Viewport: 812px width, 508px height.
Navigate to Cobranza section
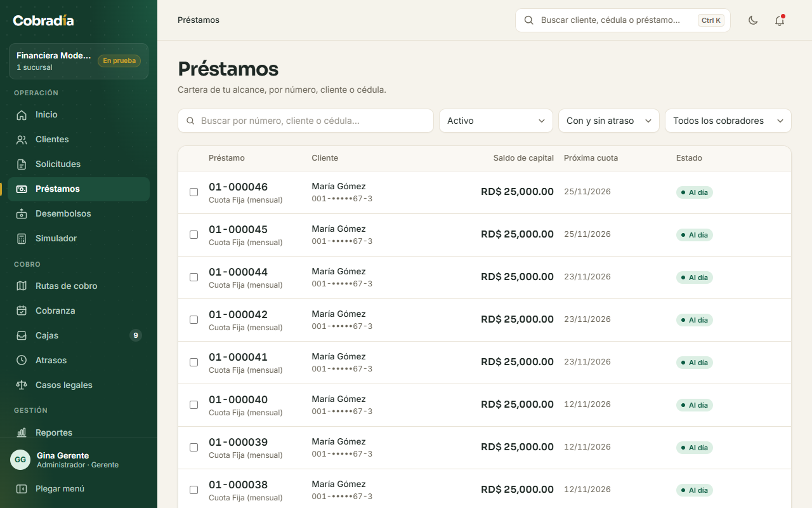tap(79, 311)
